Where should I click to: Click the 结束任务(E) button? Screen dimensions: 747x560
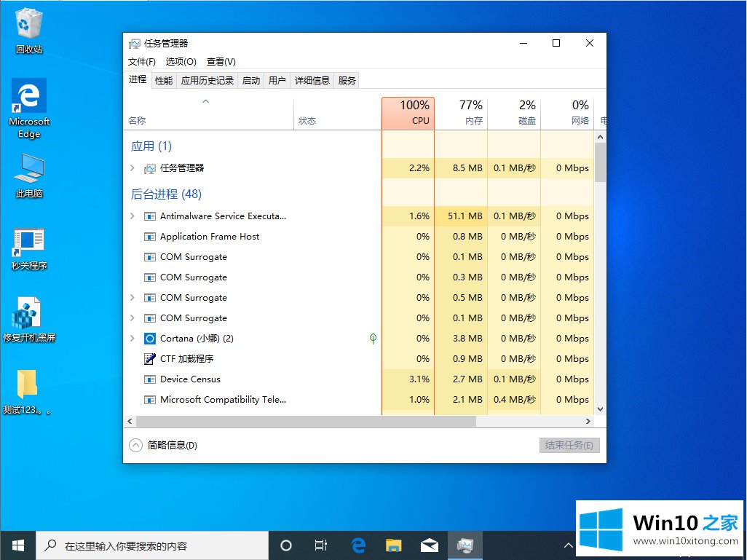click(569, 445)
